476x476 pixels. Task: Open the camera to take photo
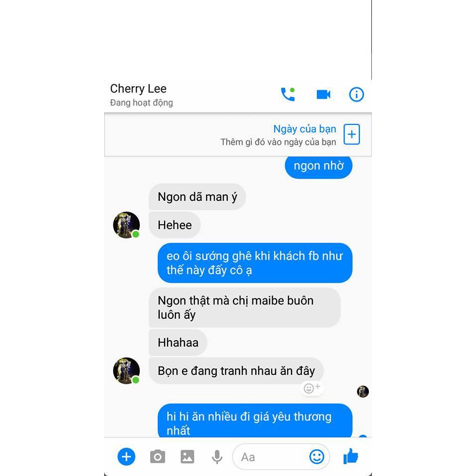[158, 457]
